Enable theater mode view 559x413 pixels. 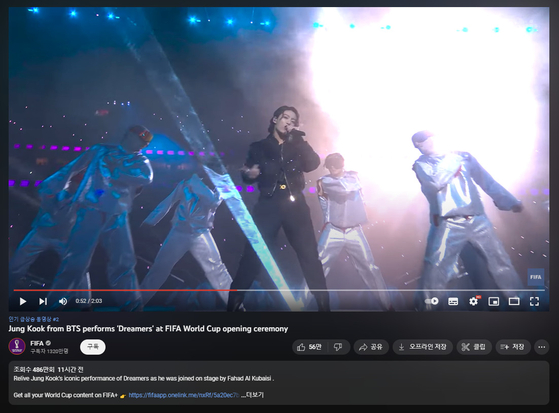514,301
